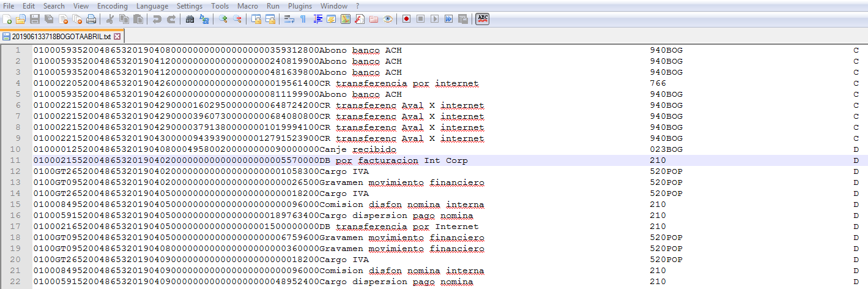The image size is (868, 289).
Task: Expand the Language menu
Action: point(152,6)
